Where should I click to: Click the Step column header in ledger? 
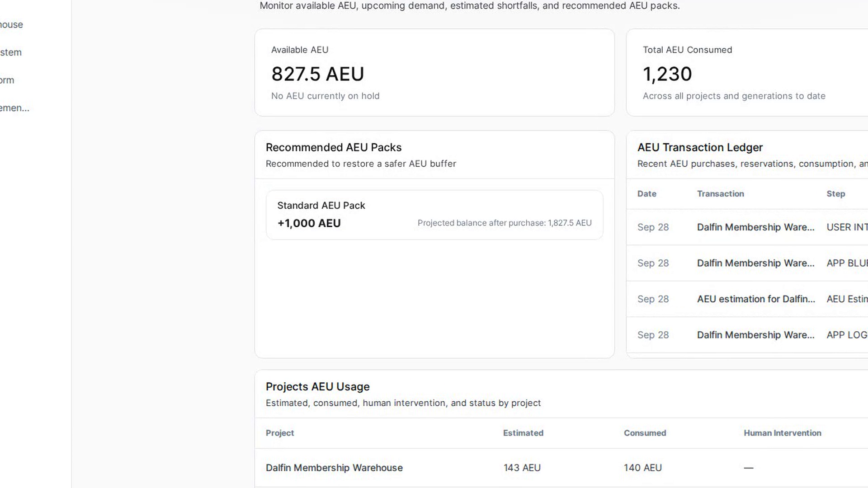(x=835, y=194)
